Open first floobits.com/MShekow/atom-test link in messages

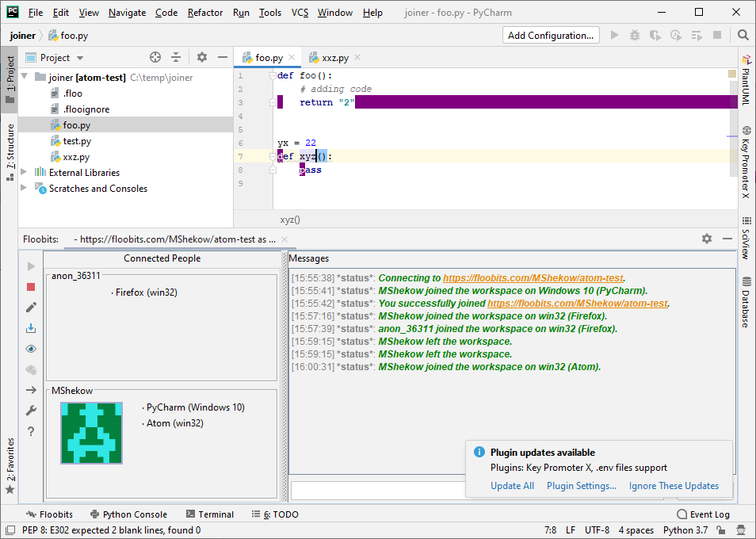[x=533, y=277]
